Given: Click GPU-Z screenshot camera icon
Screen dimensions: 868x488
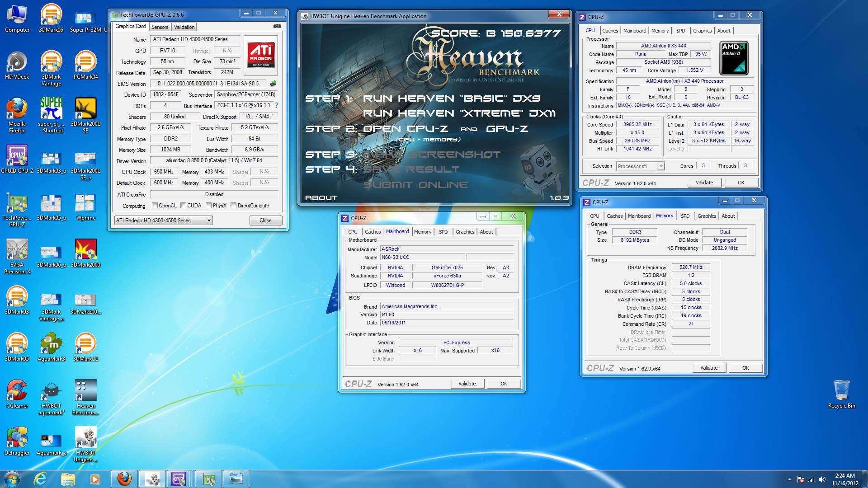Looking at the screenshot, I should click(x=277, y=26).
